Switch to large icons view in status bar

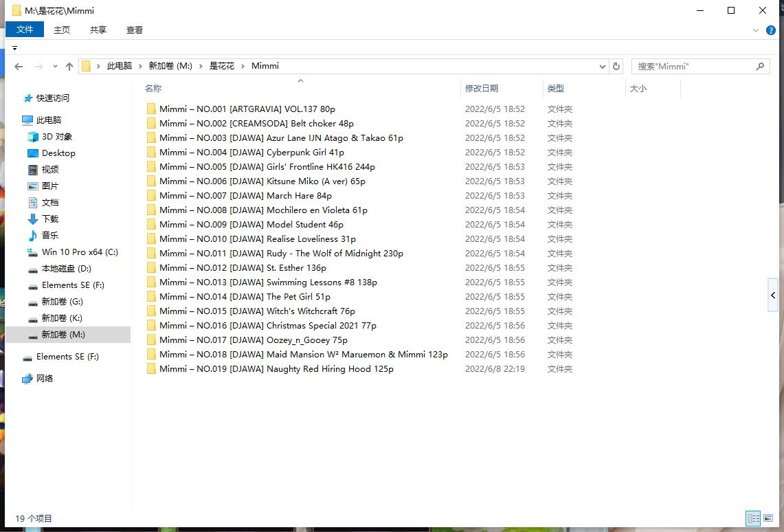pos(768,518)
